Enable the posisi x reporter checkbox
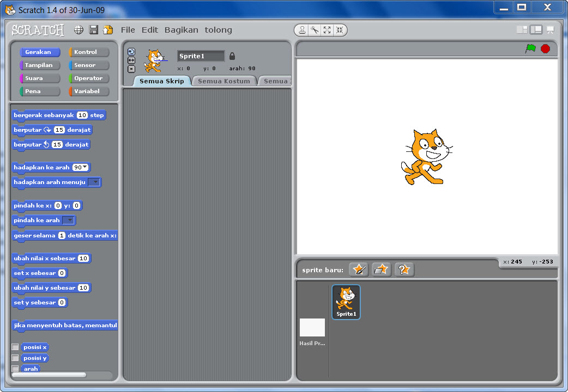This screenshot has height=392, width=568. click(x=15, y=347)
